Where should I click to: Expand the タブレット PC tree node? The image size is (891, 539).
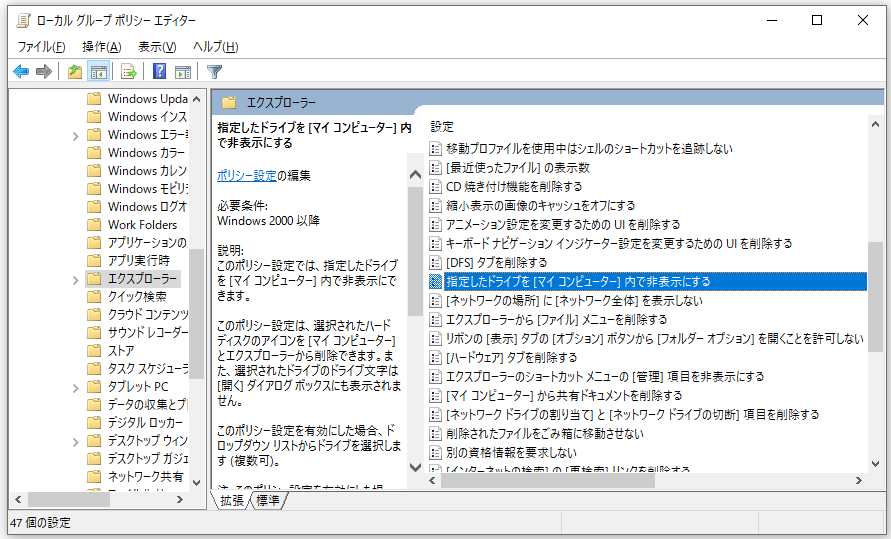76,388
